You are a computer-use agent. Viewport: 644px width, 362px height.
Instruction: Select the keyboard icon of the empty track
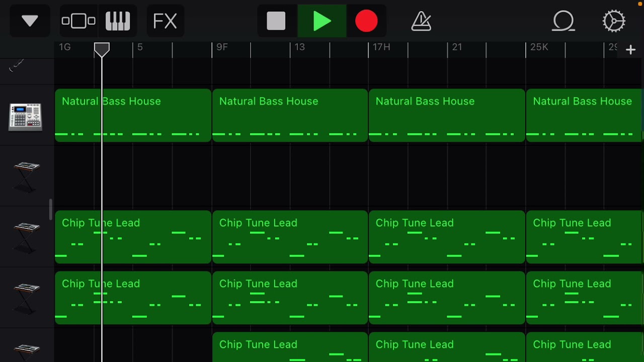click(26, 176)
